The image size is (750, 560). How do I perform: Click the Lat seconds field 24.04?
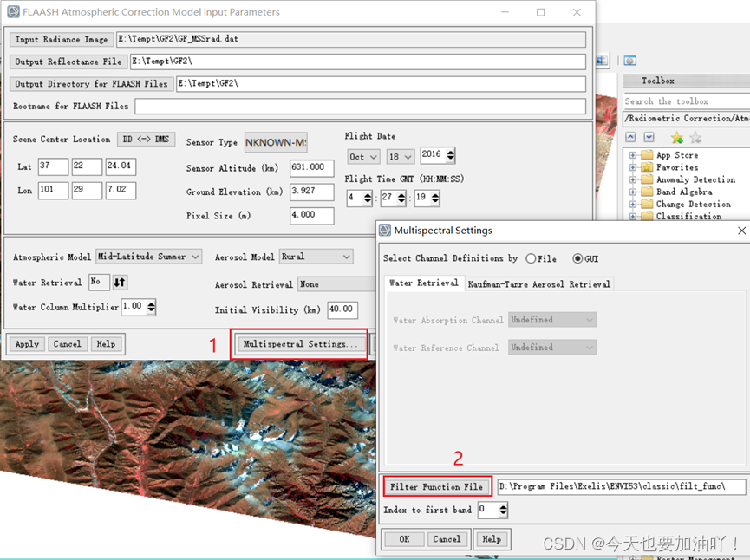pyautogui.click(x=121, y=166)
